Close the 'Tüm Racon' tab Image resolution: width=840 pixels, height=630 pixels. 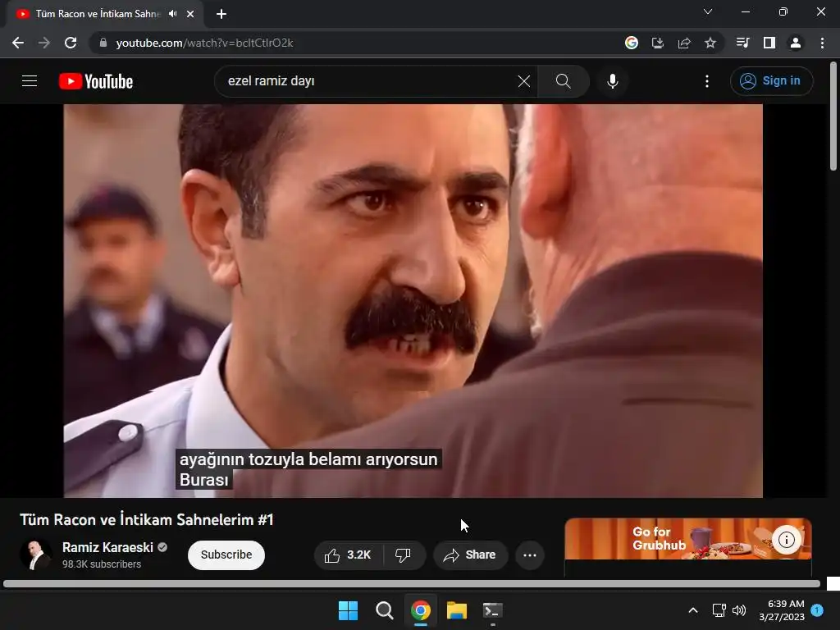(190, 14)
